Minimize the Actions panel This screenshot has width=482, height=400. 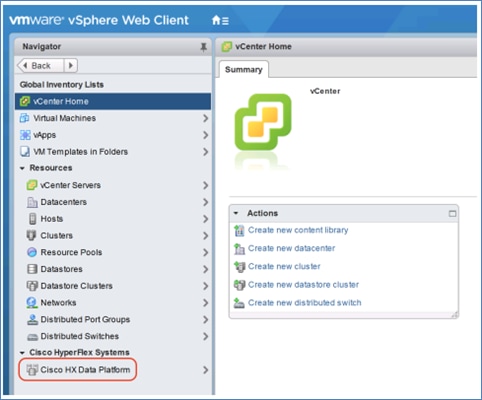[x=452, y=213]
